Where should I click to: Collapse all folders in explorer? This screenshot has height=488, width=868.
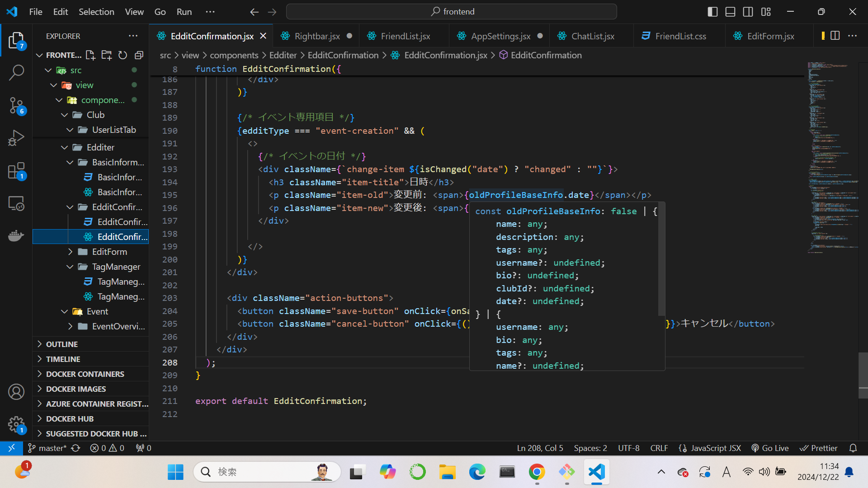pos(139,55)
